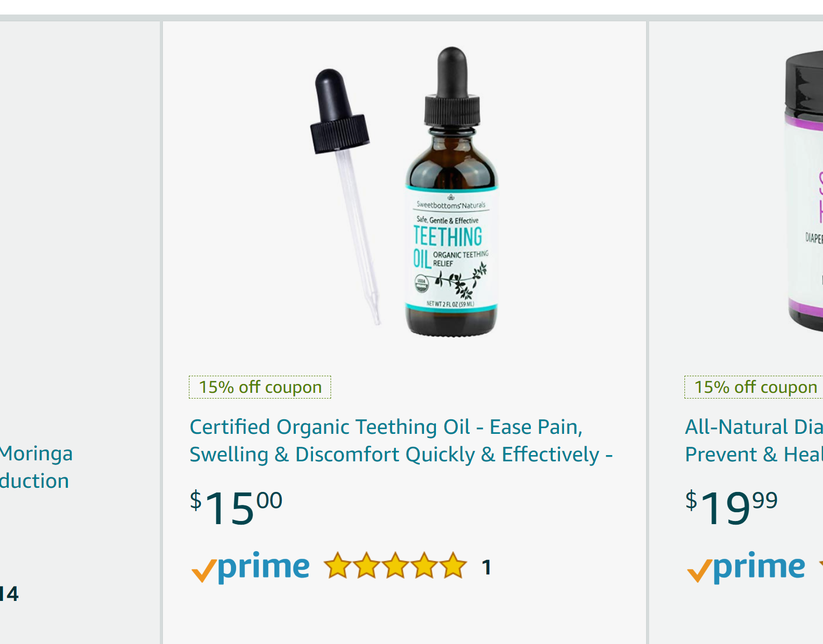823x644 pixels.
Task: Click the last star in teething oil rating
Action: point(454,566)
